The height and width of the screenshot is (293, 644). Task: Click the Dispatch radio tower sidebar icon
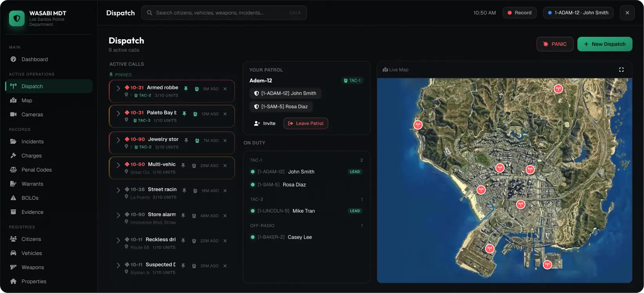13,86
